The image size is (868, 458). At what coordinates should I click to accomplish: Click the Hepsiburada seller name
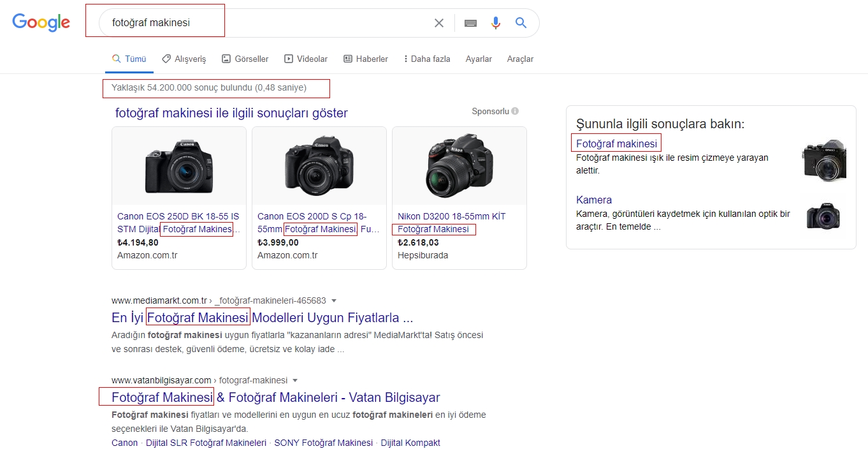tap(423, 255)
